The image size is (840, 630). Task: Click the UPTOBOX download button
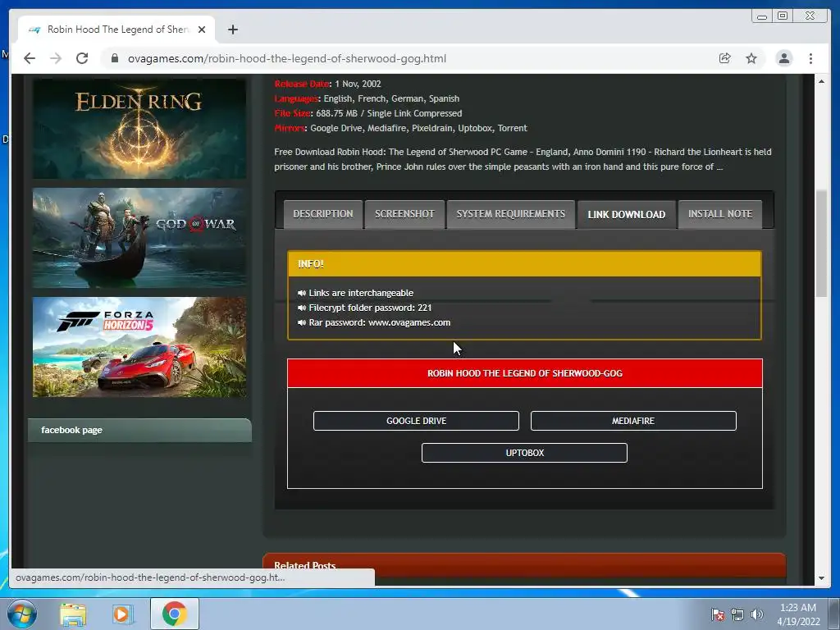click(524, 453)
